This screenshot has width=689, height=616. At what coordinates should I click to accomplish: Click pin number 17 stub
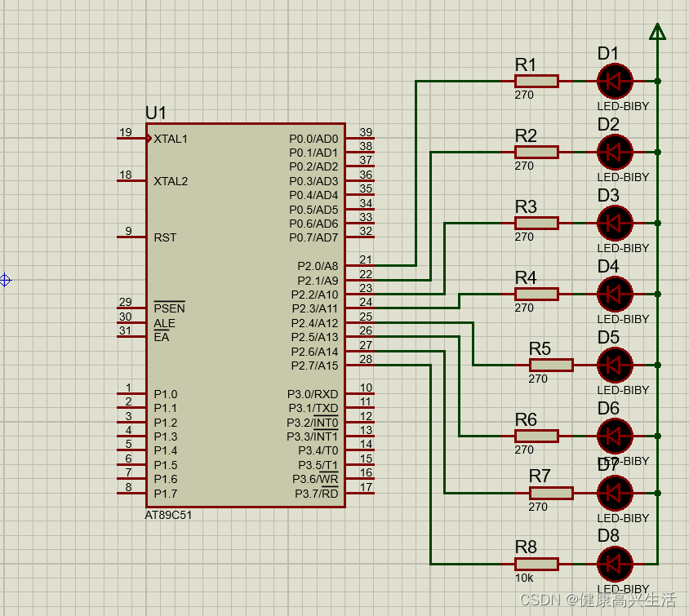[x=360, y=493]
